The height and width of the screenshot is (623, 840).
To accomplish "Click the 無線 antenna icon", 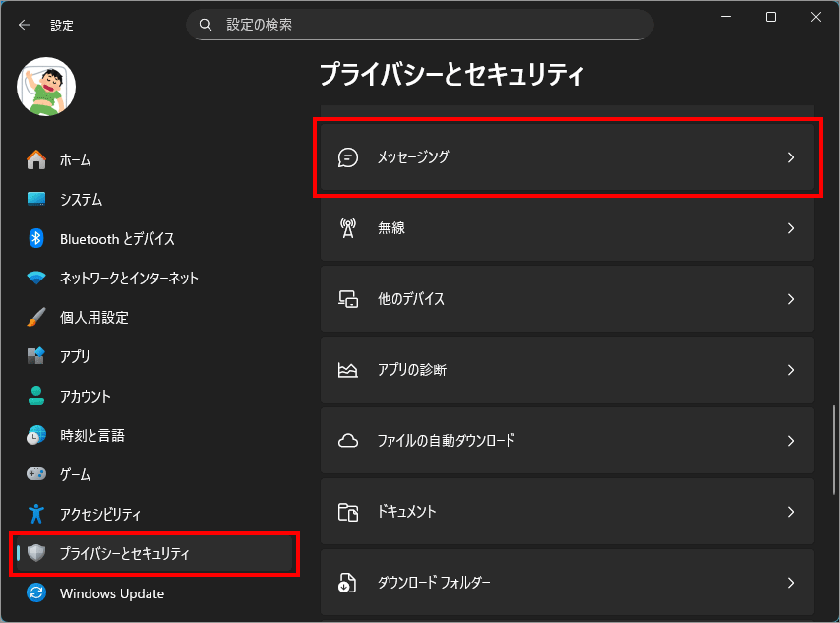I will (x=347, y=228).
